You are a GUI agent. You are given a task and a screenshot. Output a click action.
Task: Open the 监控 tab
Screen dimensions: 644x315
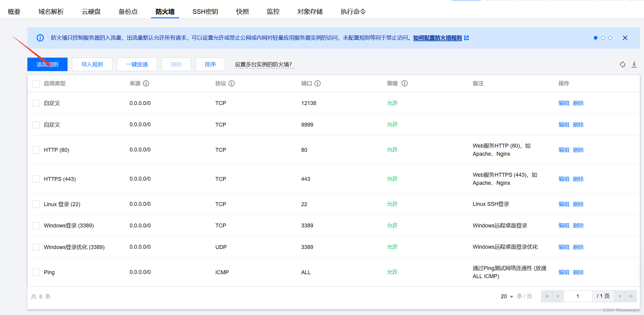click(x=273, y=12)
